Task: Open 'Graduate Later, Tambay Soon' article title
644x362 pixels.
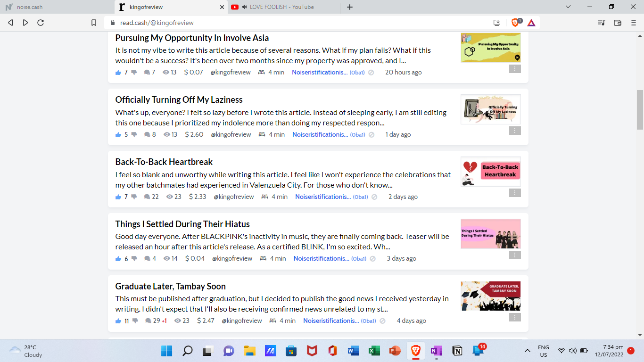Action: pos(171,286)
